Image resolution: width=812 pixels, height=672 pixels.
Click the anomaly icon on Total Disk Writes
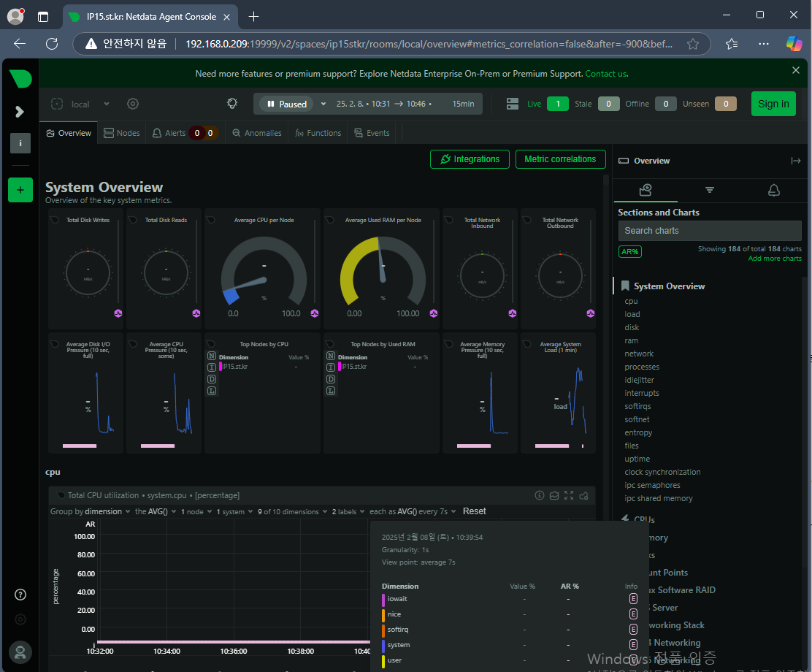118,313
